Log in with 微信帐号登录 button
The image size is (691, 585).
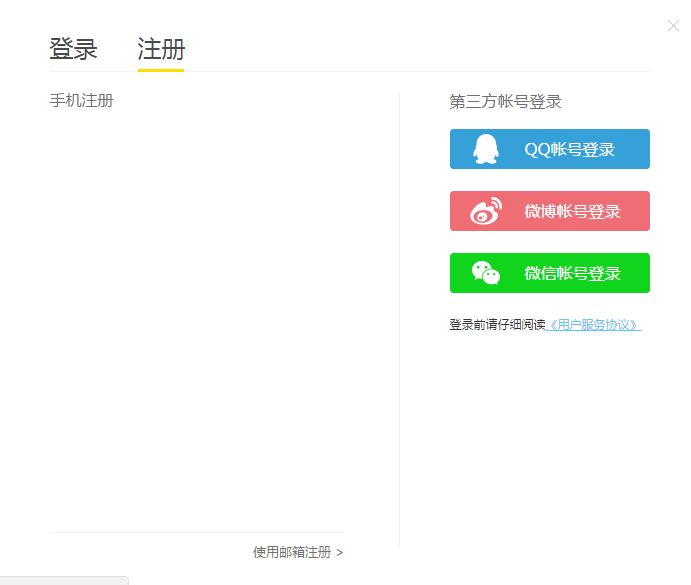pyautogui.click(x=550, y=273)
